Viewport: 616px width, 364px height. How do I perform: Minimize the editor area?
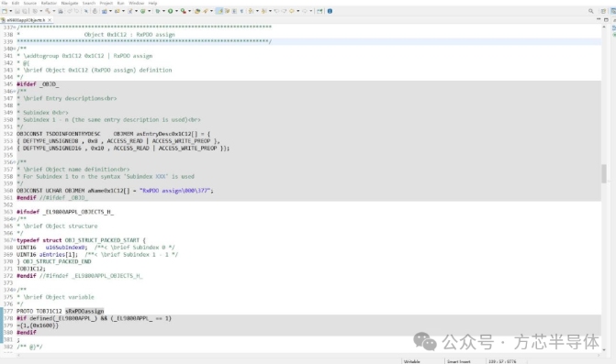tap(599, 19)
